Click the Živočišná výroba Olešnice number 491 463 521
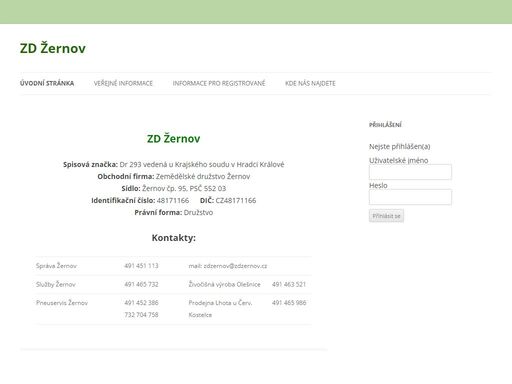This screenshot has height=384, width=512. (289, 284)
